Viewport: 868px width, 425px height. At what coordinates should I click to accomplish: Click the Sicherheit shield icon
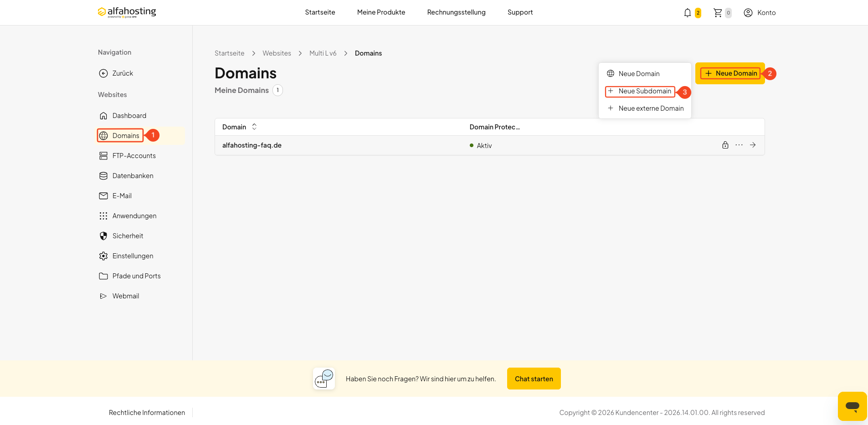pyautogui.click(x=103, y=236)
